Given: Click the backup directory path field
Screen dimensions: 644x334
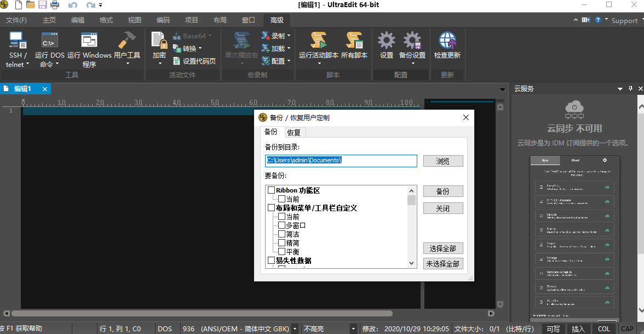Looking at the screenshot, I should pos(341,161).
